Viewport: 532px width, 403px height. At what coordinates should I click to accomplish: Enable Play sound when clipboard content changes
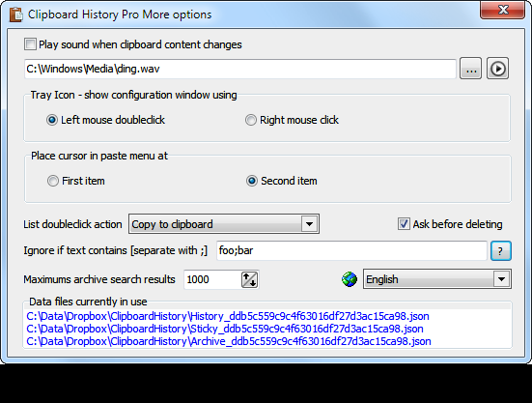point(30,44)
